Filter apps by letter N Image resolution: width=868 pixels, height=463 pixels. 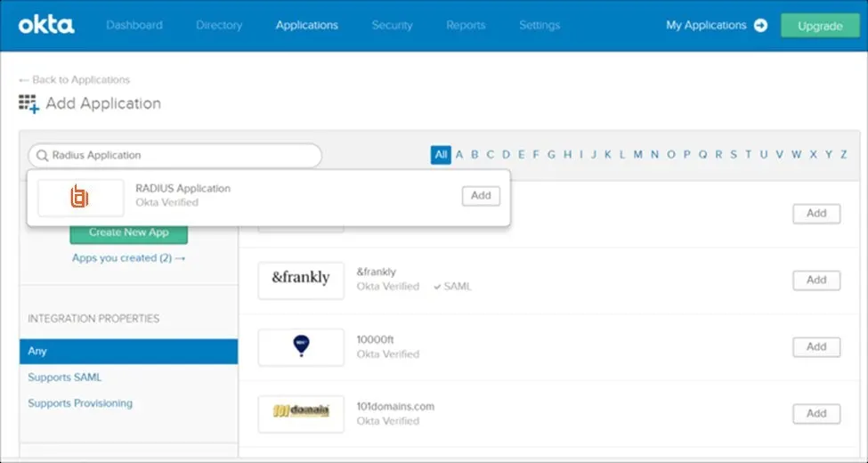click(x=655, y=155)
